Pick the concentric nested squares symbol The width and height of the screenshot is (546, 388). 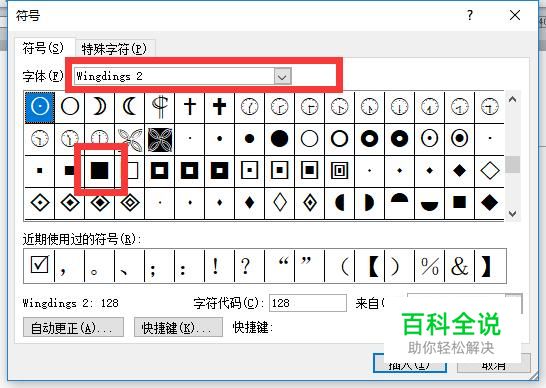pos(340,171)
